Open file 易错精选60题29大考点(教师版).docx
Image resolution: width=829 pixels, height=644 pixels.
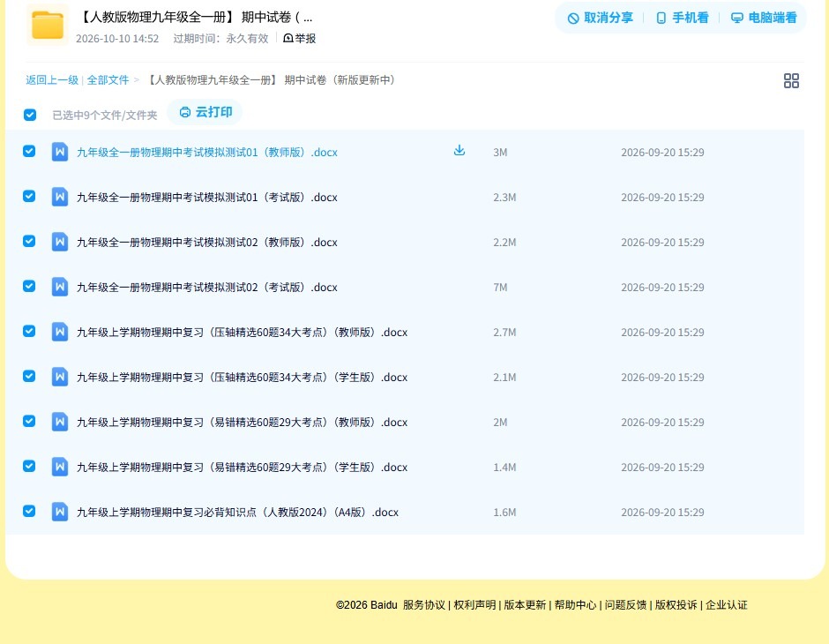point(243,422)
